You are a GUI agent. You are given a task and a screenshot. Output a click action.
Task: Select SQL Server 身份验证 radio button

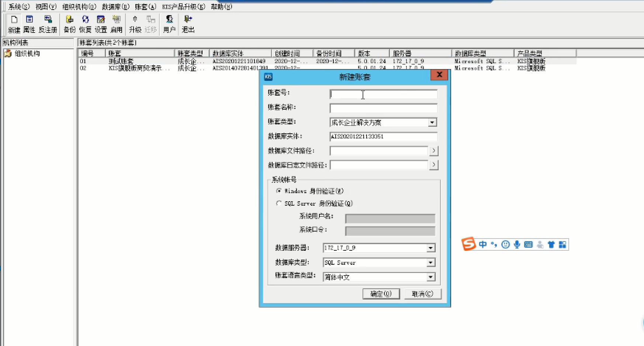coord(279,203)
